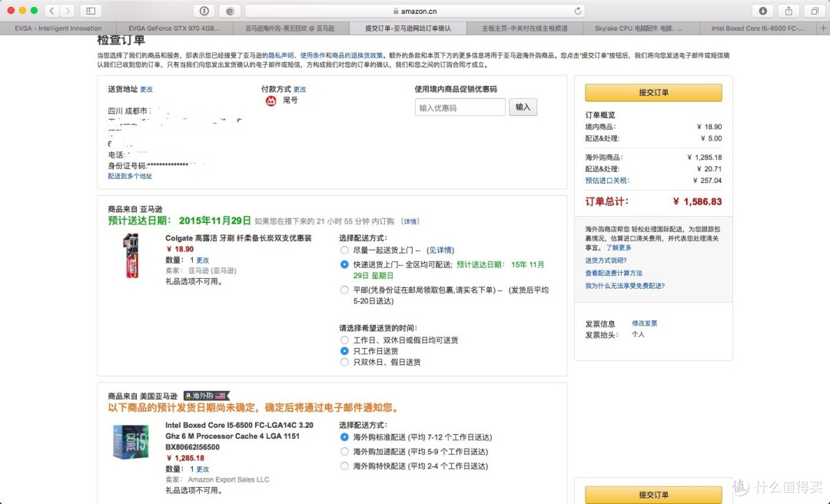Select 快递送货上门 delivery option

[x=344, y=264]
